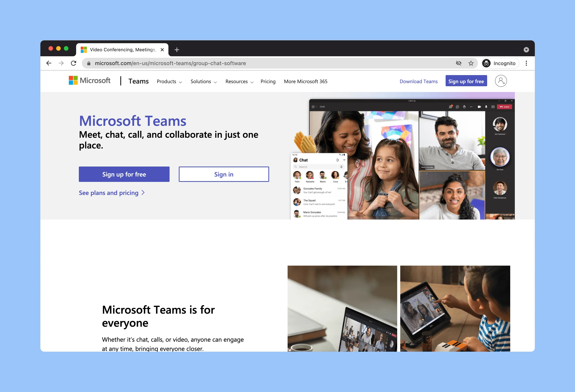Go back with the browser back arrow
The height and width of the screenshot is (392, 575).
49,63
